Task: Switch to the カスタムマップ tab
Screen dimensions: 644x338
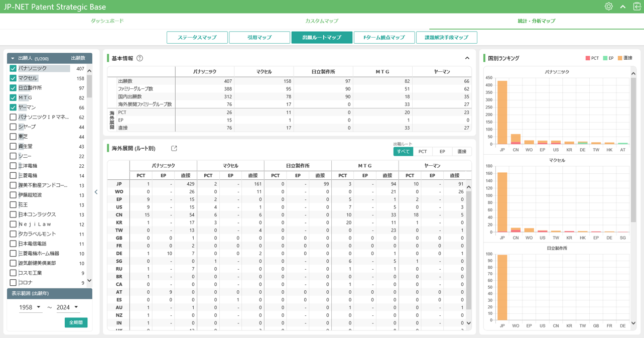Action: 322,21
